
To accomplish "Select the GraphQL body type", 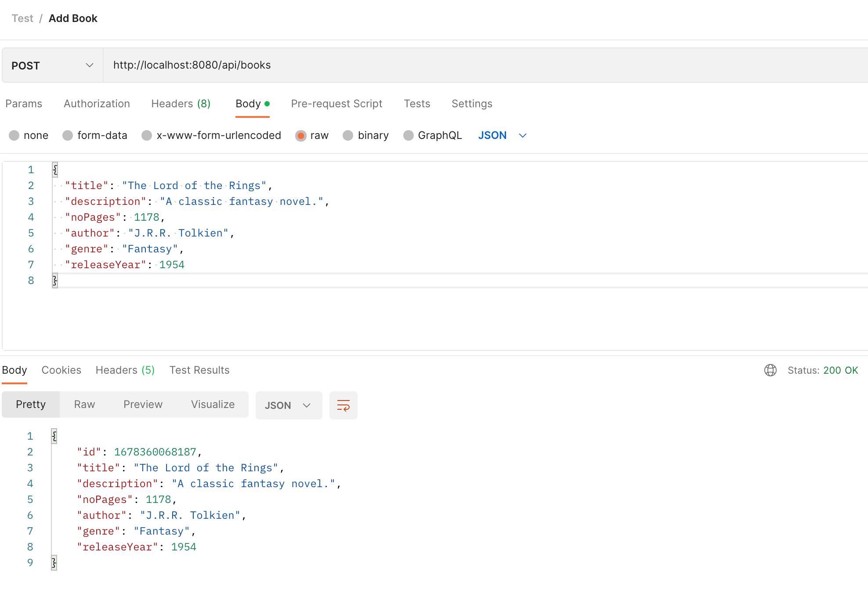I will (409, 135).
